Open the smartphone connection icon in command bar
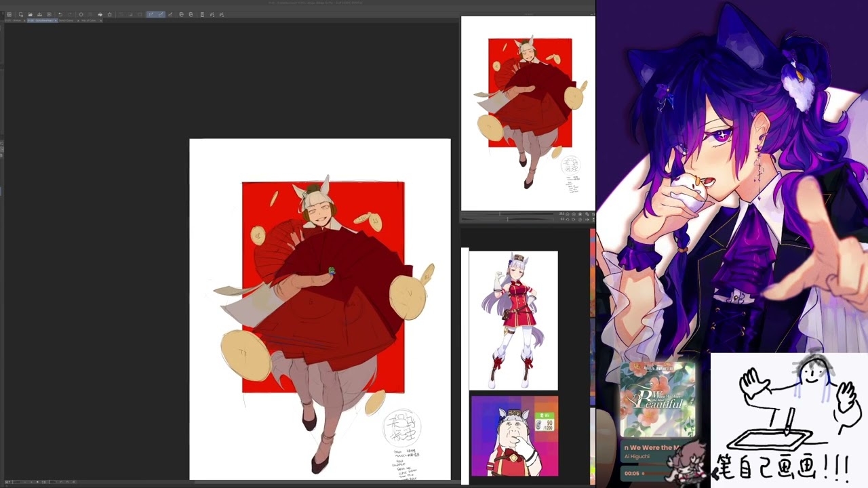The height and width of the screenshot is (488, 868). [x=202, y=14]
